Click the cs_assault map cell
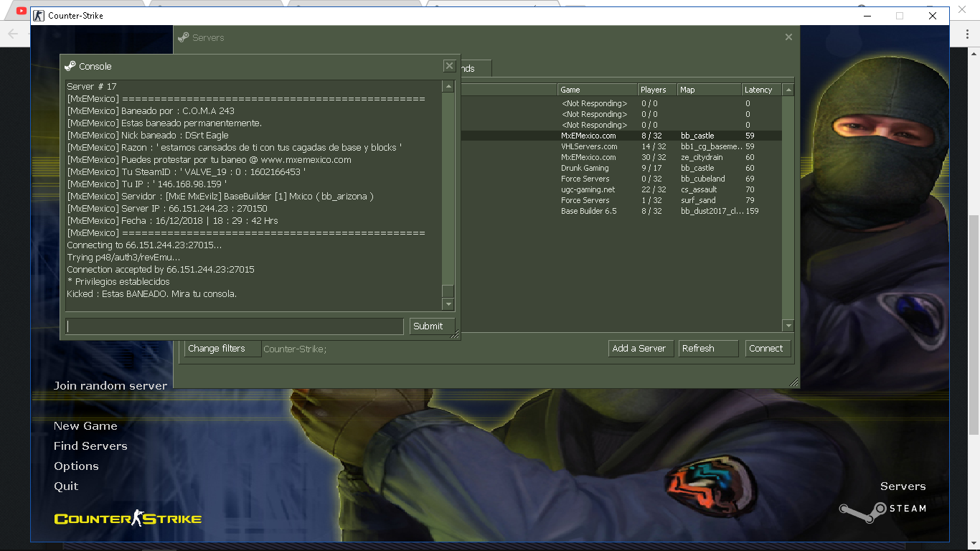 (x=699, y=189)
